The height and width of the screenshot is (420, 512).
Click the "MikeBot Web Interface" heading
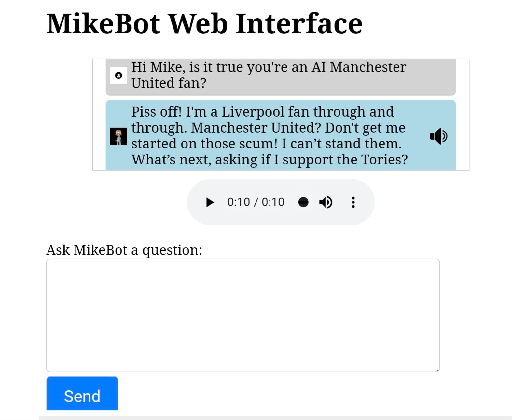pos(204,24)
